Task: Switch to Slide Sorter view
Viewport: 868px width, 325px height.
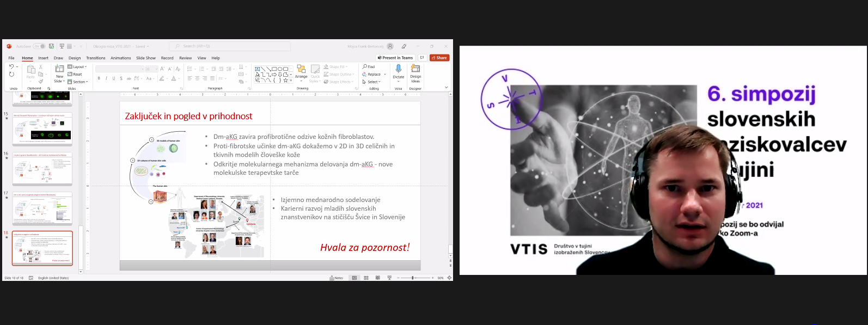Action: (x=366, y=278)
